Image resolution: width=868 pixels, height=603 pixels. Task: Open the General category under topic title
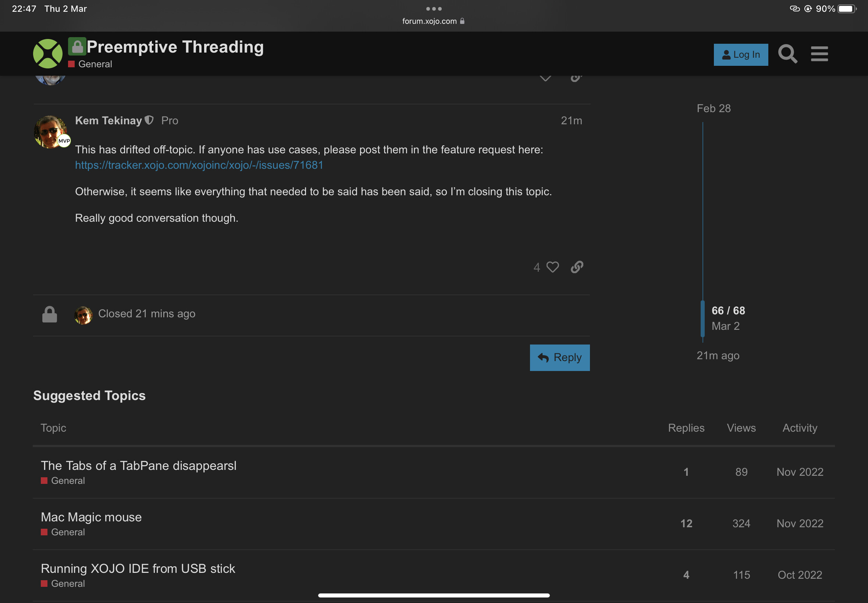90,64
